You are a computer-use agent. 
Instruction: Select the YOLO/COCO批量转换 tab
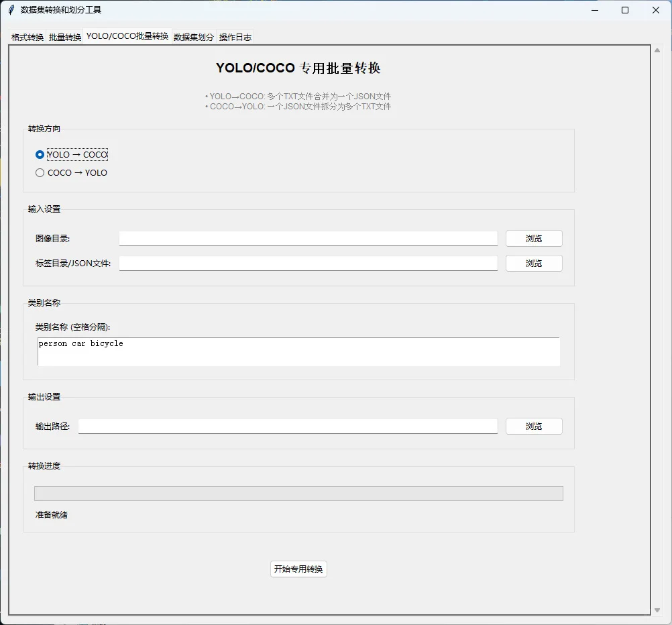(x=126, y=37)
